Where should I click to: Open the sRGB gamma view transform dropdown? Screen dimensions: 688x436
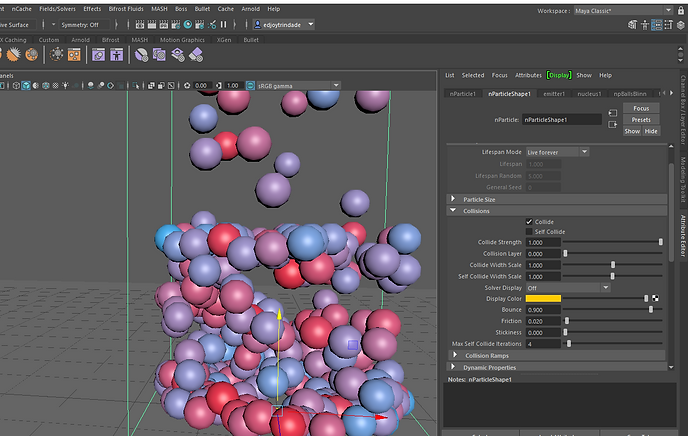click(298, 86)
